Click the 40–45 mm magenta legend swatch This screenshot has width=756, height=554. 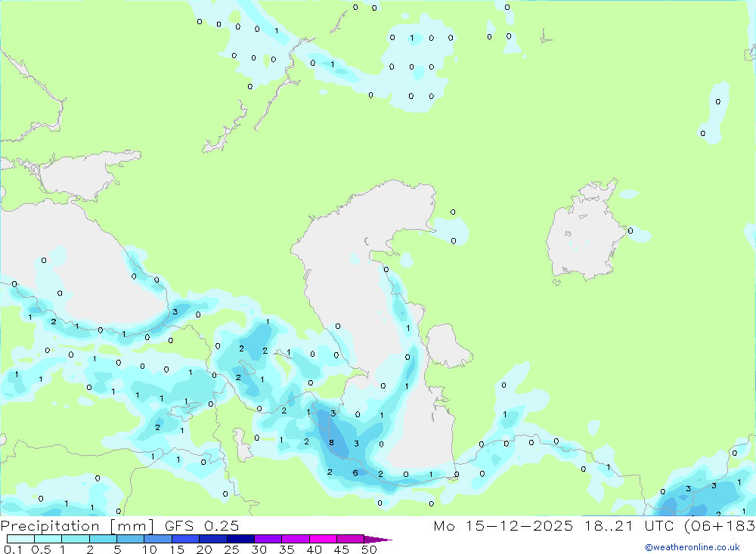pyautogui.click(x=323, y=539)
